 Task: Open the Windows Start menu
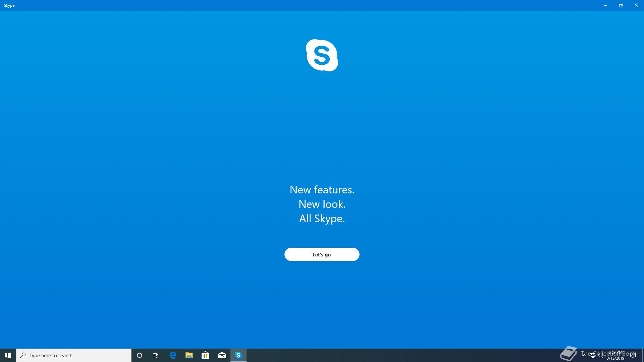(8, 355)
